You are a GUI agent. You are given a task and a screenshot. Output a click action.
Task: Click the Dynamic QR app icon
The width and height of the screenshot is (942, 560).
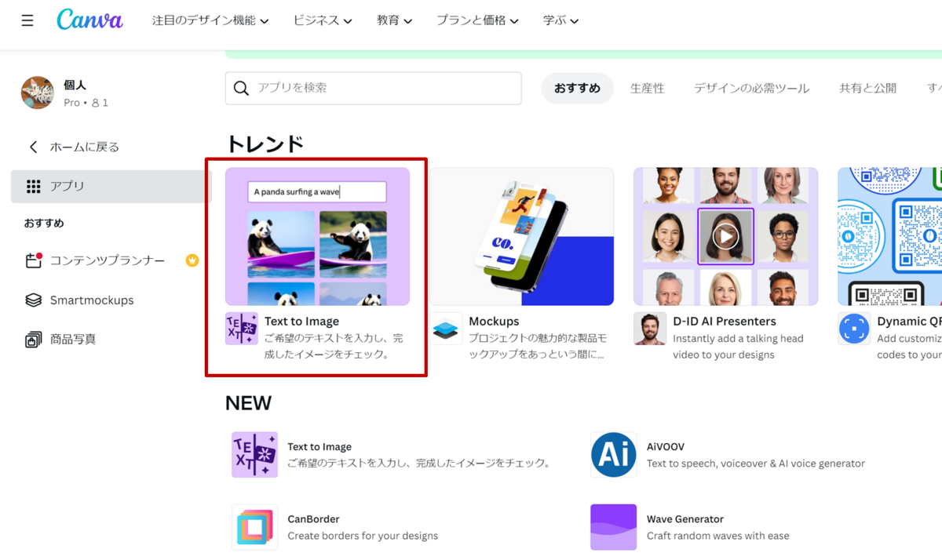coord(854,329)
